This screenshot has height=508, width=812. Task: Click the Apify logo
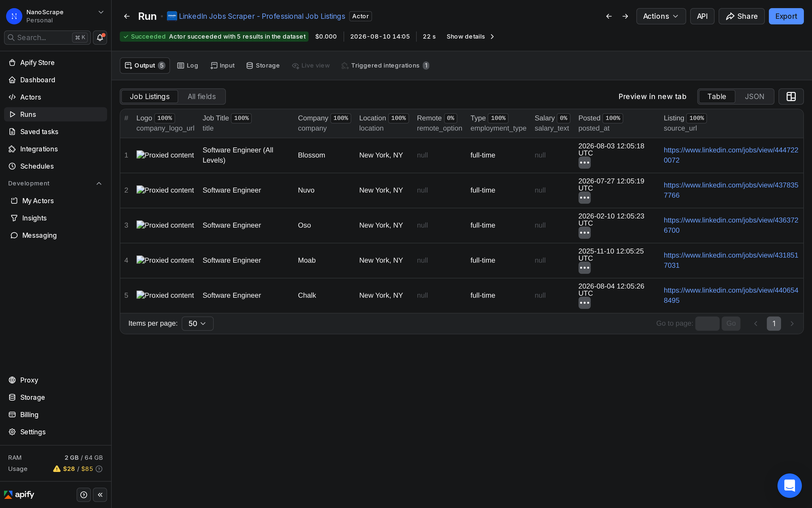coord(19,495)
